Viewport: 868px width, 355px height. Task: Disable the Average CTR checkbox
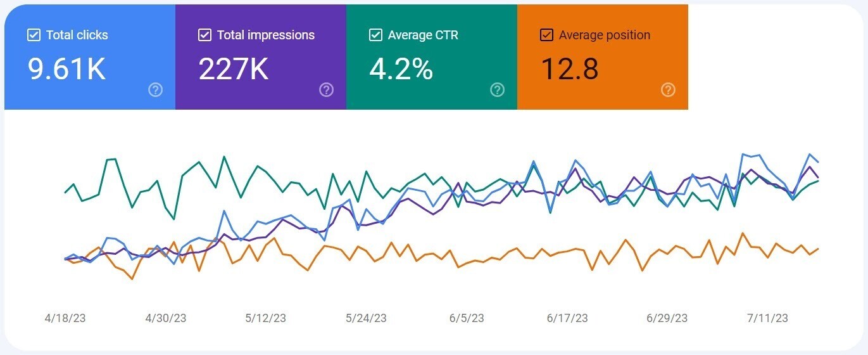pyautogui.click(x=375, y=35)
